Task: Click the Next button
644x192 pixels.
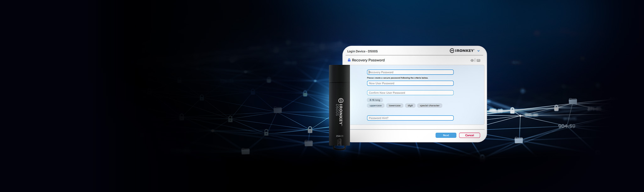Action: pos(446,135)
